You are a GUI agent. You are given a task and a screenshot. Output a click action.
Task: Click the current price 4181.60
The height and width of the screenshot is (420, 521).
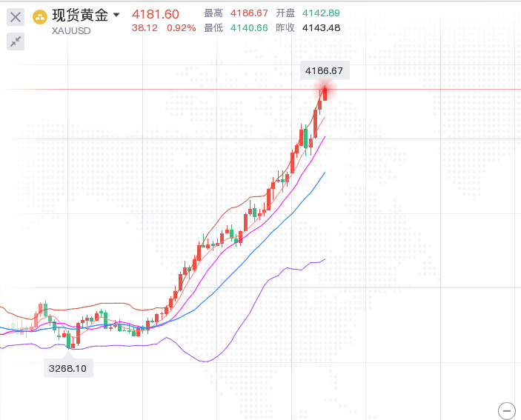156,14
